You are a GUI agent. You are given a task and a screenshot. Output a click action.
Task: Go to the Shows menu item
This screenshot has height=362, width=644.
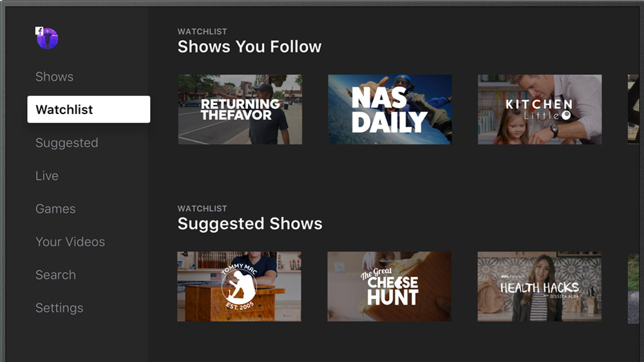pyautogui.click(x=54, y=77)
